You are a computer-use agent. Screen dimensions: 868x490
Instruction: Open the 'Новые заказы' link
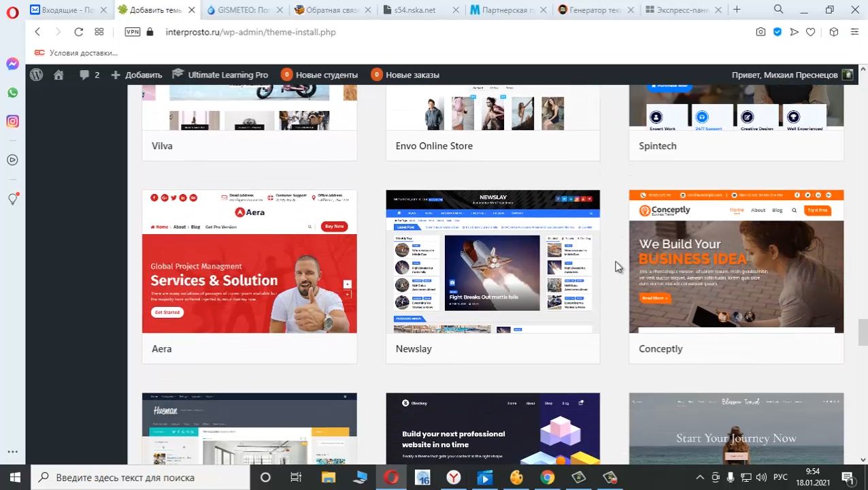[x=406, y=75]
